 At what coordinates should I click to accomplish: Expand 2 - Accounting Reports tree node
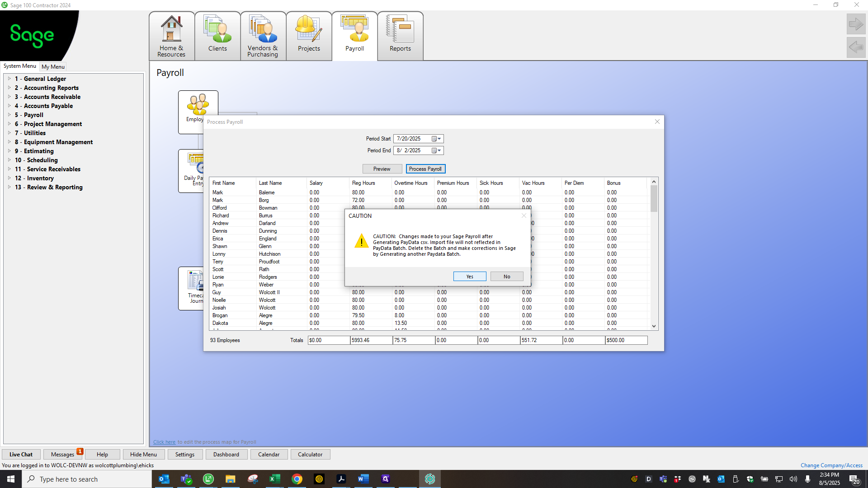[9, 88]
